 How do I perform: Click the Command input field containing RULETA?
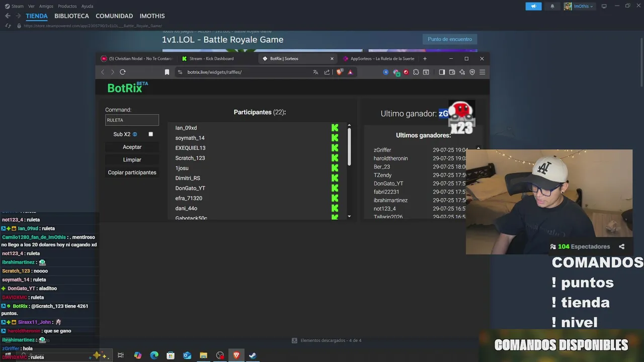tap(132, 120)
